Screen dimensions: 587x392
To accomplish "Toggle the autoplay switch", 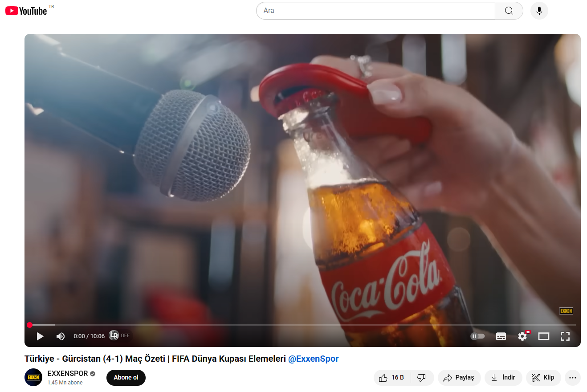I will pyautogui.click(x=477, y=336).
